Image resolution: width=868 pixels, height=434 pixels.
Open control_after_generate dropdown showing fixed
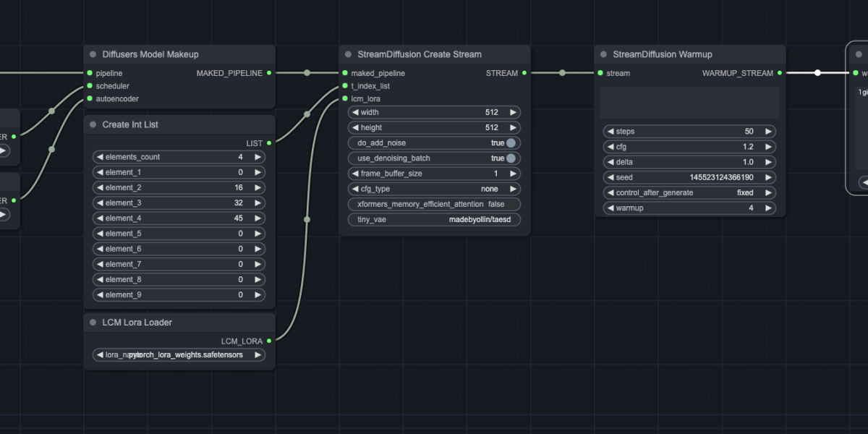(x=689, y=193)
